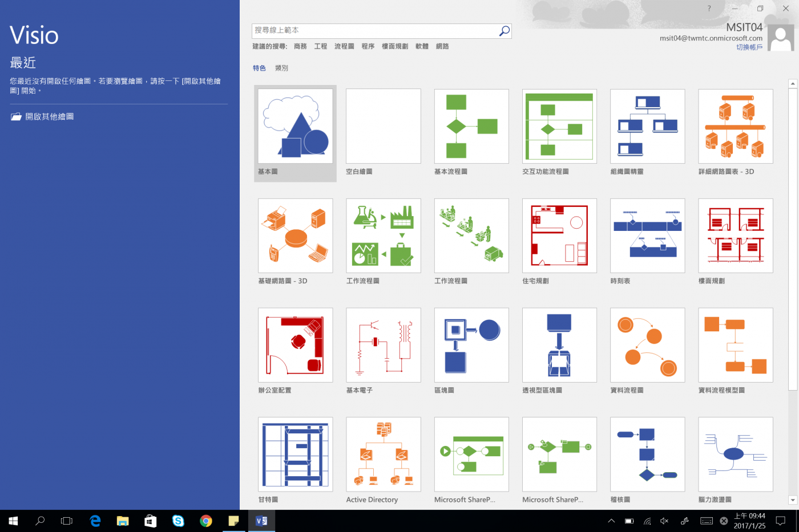The image size is (799, 532).
Task: Open File Explorer from taskbar
Action: point(123,521)
